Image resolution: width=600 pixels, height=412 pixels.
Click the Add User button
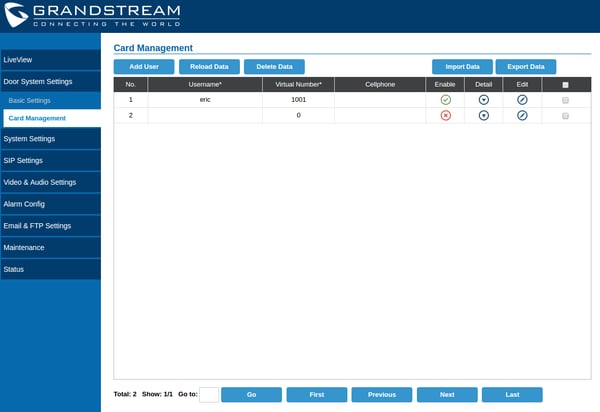pos(144,67)
